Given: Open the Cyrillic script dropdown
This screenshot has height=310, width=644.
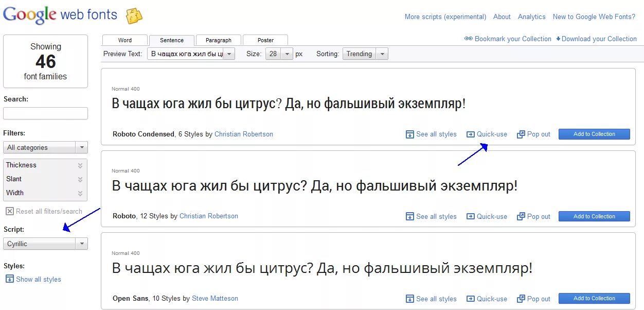Looking at the screenshot, I should [46, 244].
